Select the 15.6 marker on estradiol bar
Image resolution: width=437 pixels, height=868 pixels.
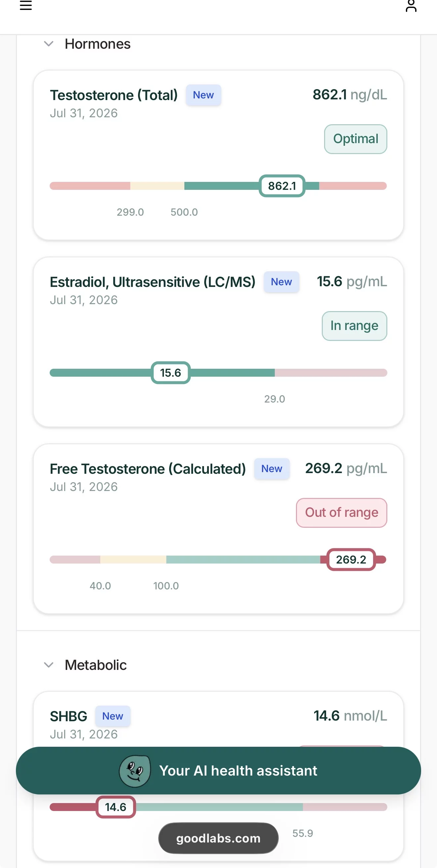[171, 373]
